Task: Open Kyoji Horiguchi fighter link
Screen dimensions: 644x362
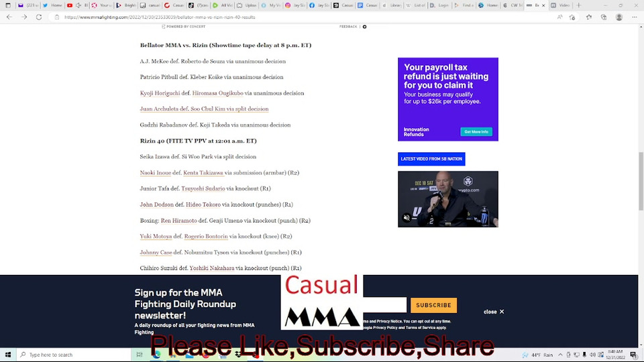Action: 160,93
